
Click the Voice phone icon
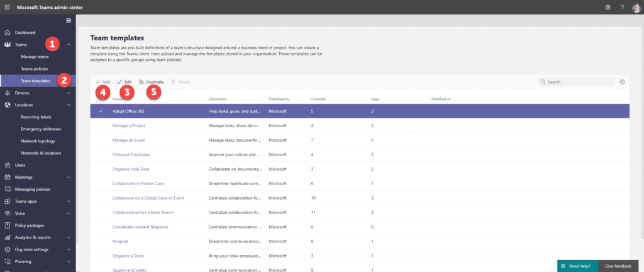8,213
